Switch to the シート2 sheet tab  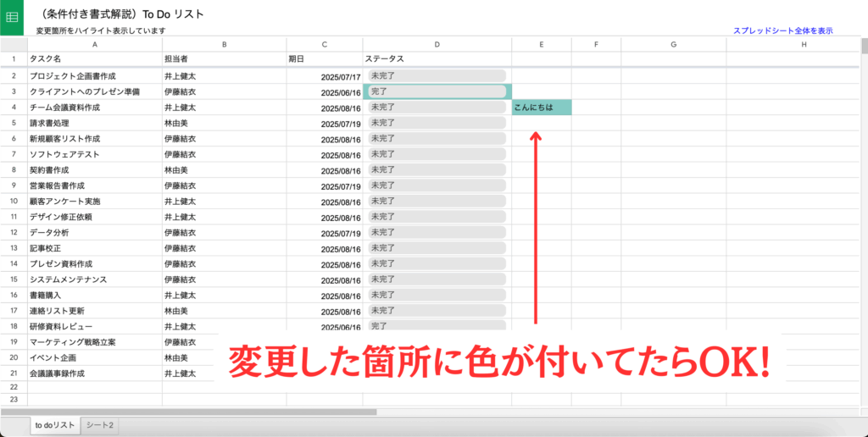coord(100,425)
